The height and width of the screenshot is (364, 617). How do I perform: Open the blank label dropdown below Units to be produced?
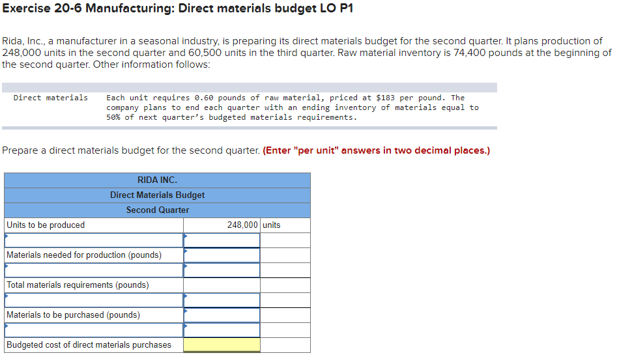94,240
